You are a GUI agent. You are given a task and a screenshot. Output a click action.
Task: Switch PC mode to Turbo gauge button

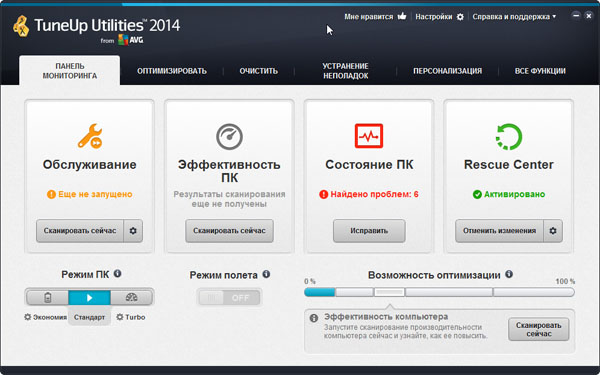point(132,297)
